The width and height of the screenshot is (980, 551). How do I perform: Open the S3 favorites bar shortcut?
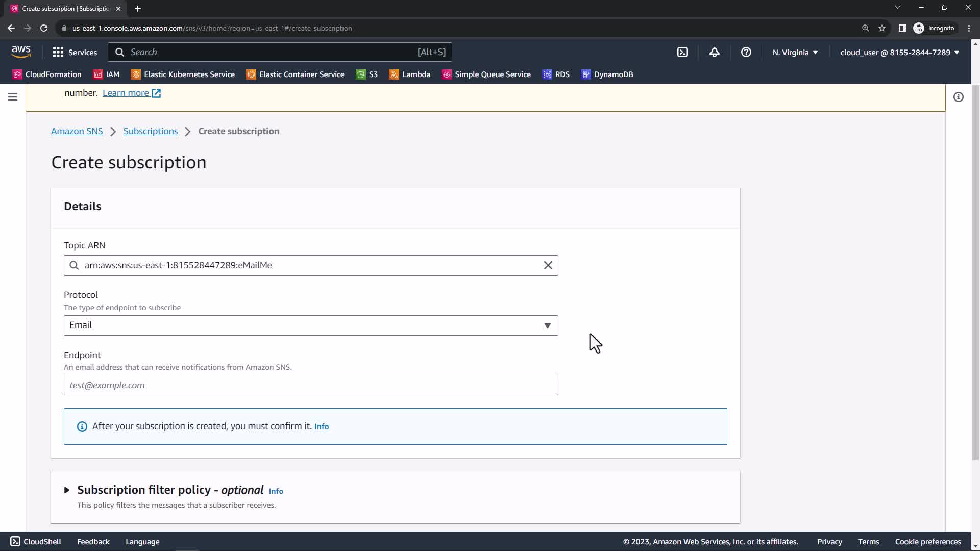coord(367,74)
